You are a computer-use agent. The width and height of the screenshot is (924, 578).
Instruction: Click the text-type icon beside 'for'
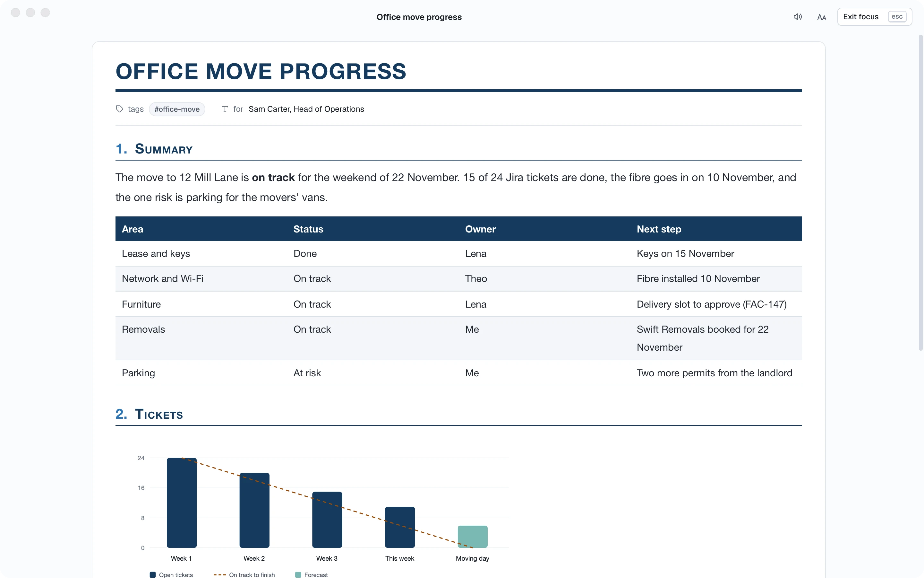[225, 109]
